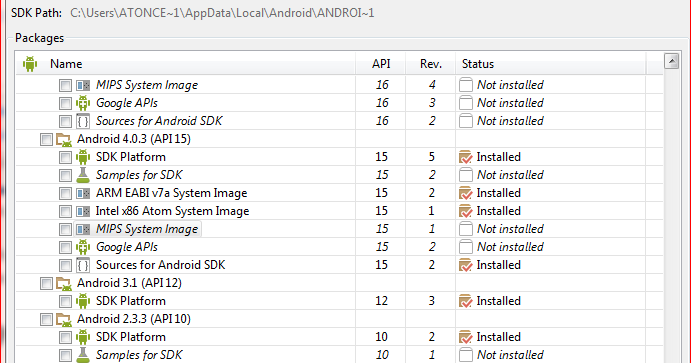Enable the Android 4.0.3 (API 15) group checkbox
This screenshot has width=691, height=363.
click(46, 139)
